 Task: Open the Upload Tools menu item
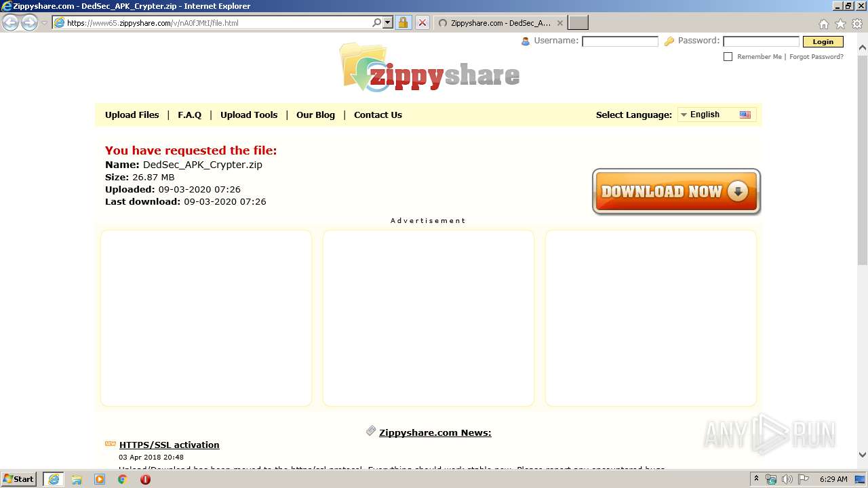[x=249, y=115]
